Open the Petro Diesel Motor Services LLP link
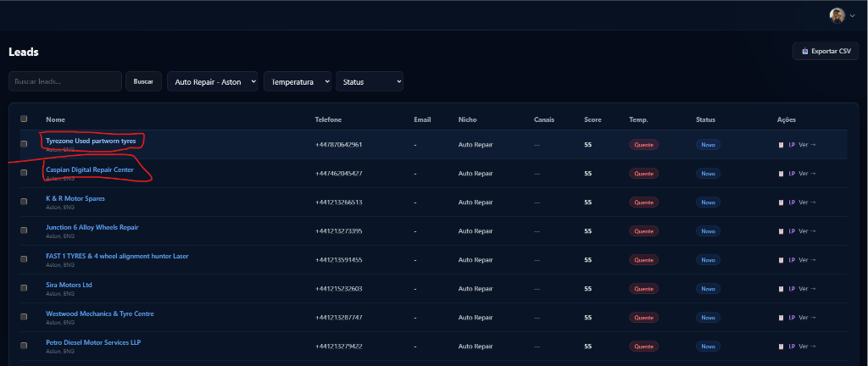This screenshot has height=366, width=868. (93, 342)
